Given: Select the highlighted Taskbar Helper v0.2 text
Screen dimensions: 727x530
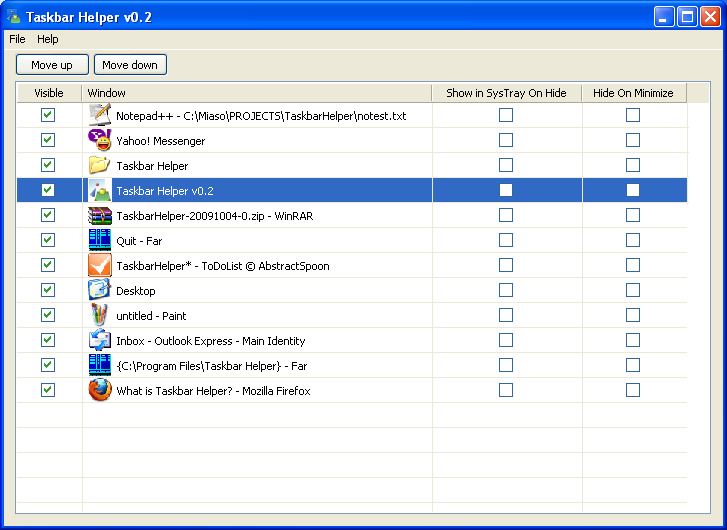Looking at the screenshot, I should click(x=165, y=191).
